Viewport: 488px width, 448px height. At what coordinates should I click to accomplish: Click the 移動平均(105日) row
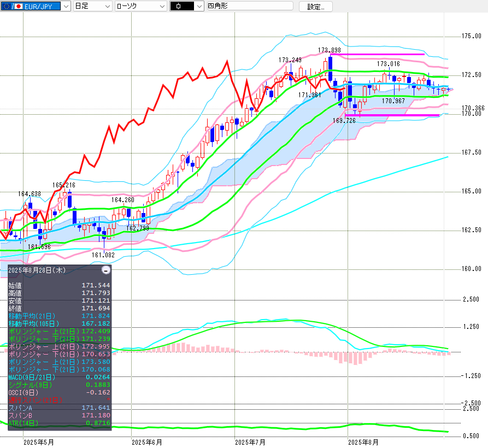point(59,323)
